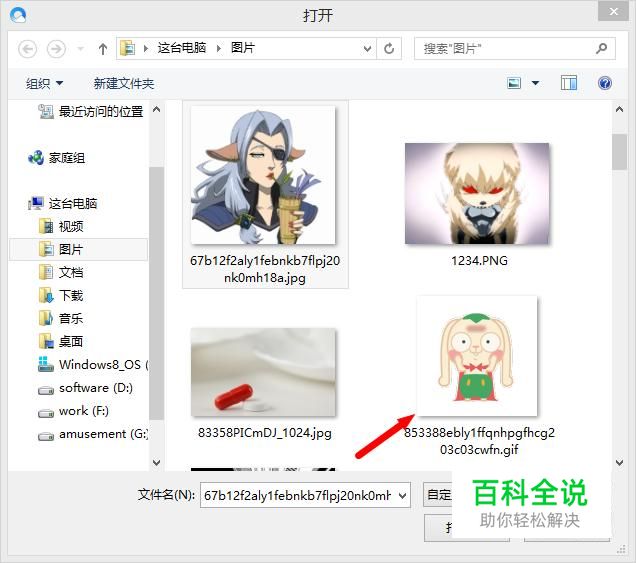The image size is (636, 563).
Task: Expand the file name combo box arrow
Action: tap(402, 495)
